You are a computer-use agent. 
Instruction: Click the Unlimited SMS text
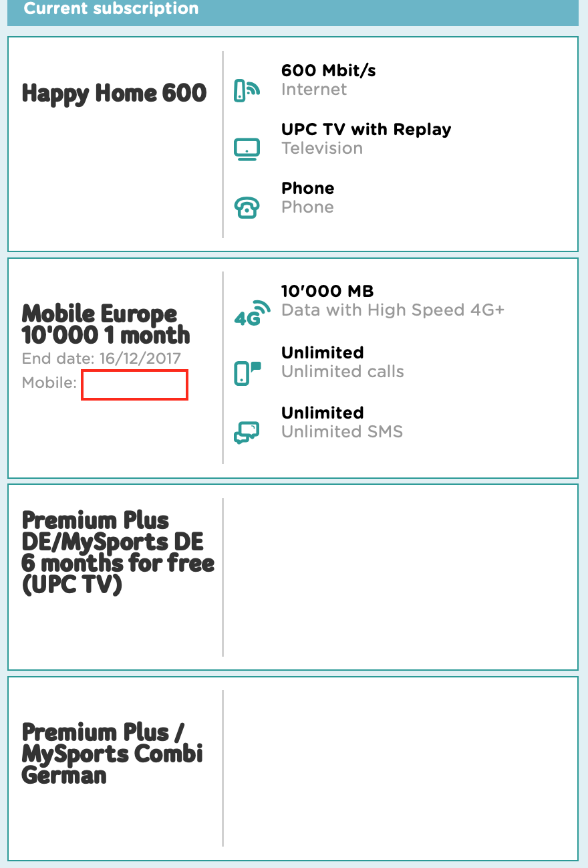[341, 432]
